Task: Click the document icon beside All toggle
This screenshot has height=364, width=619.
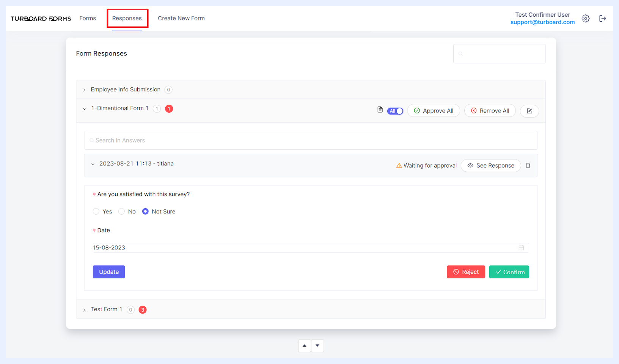Action: click(380, 110)
